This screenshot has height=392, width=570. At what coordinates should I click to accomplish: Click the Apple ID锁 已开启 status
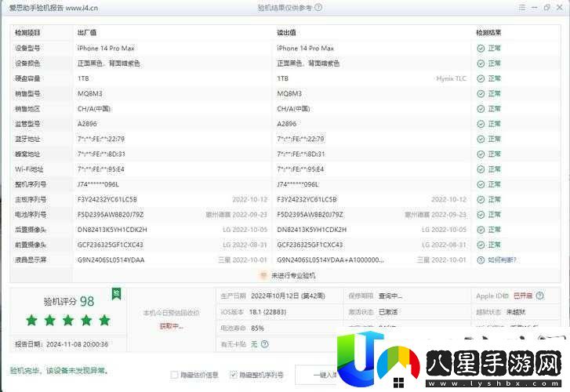[x=523, y=296]
